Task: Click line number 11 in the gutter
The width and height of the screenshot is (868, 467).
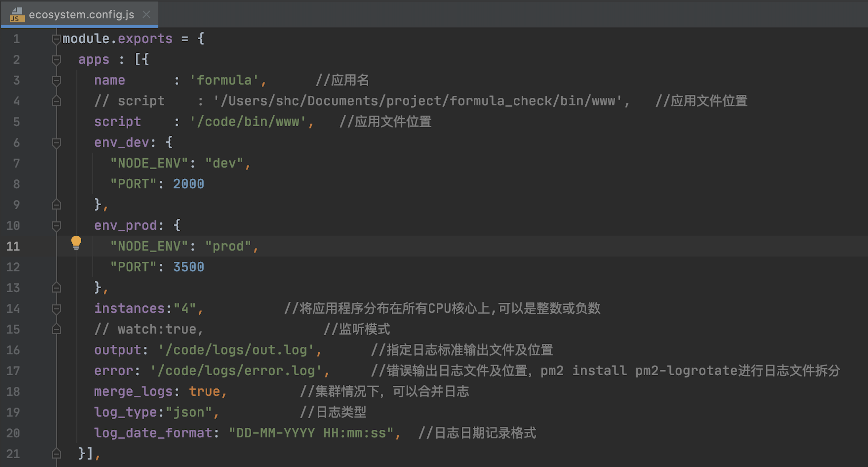Action: [x=13, y=246]
